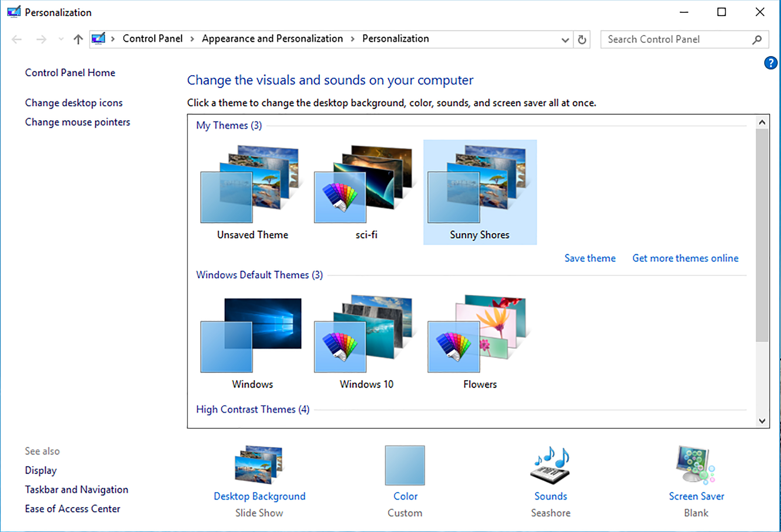Click Get more themes online
Viewport: 781px width, 532px height.
point(685,258)
